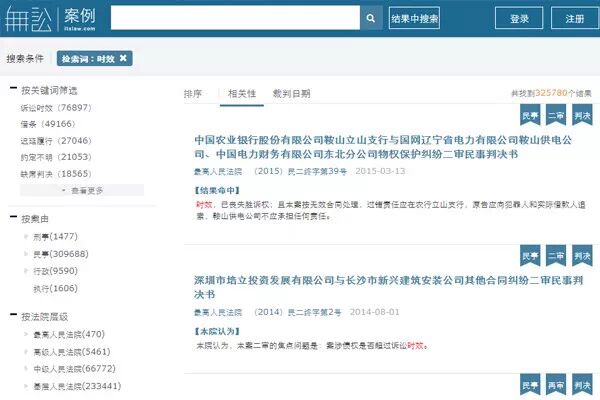Screen dimensions: 600x400
Task: Click 最高人民法院 under the 2015-03-13 case
Action: click(218, 171)
